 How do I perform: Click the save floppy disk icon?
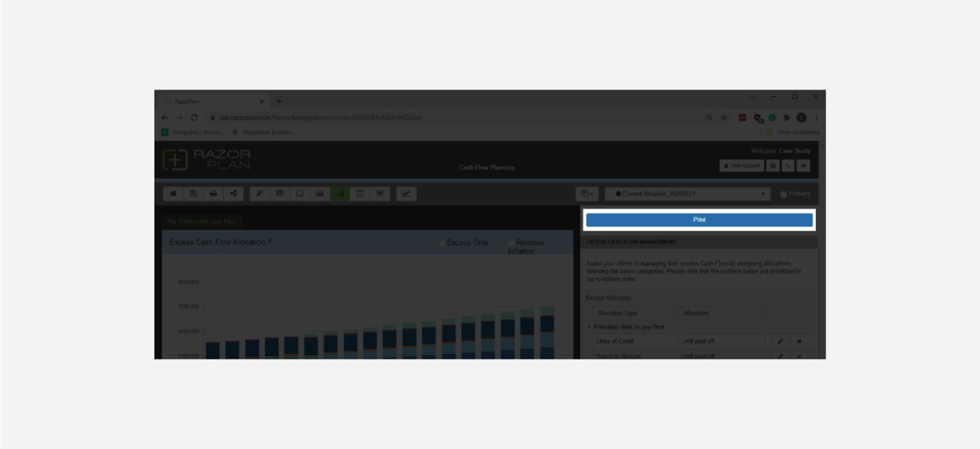[x=193, y=194]
